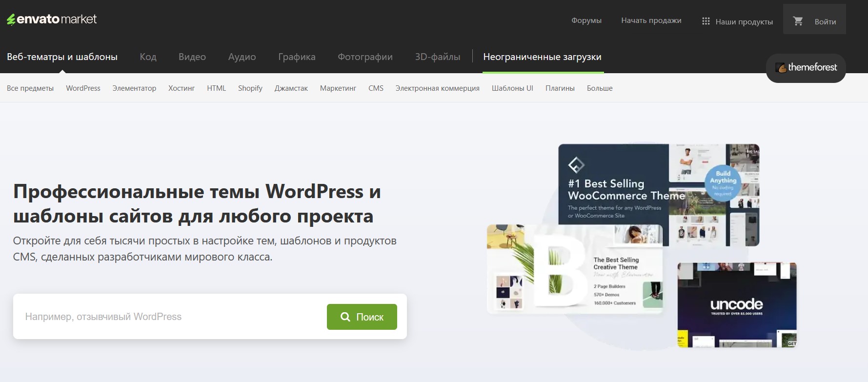The height and width of the screenshot is (382, 868).
Task: Click the themeforest badge
Action: click(806, 68)
